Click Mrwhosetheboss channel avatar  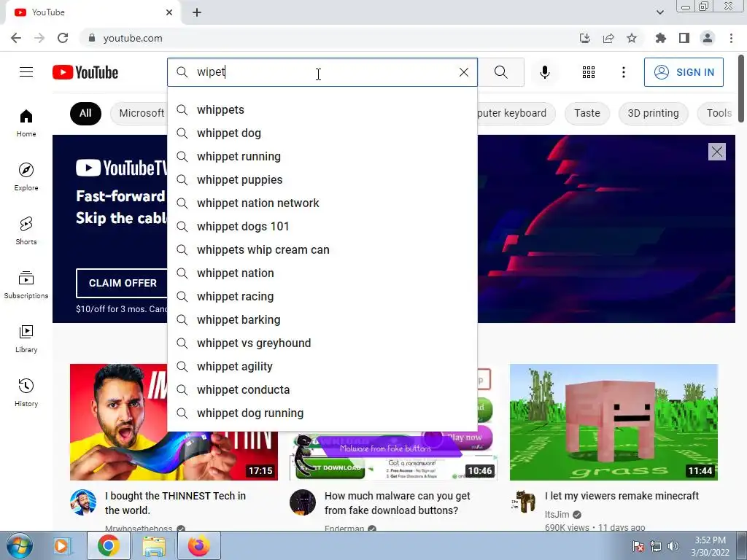tap(83, 502)
